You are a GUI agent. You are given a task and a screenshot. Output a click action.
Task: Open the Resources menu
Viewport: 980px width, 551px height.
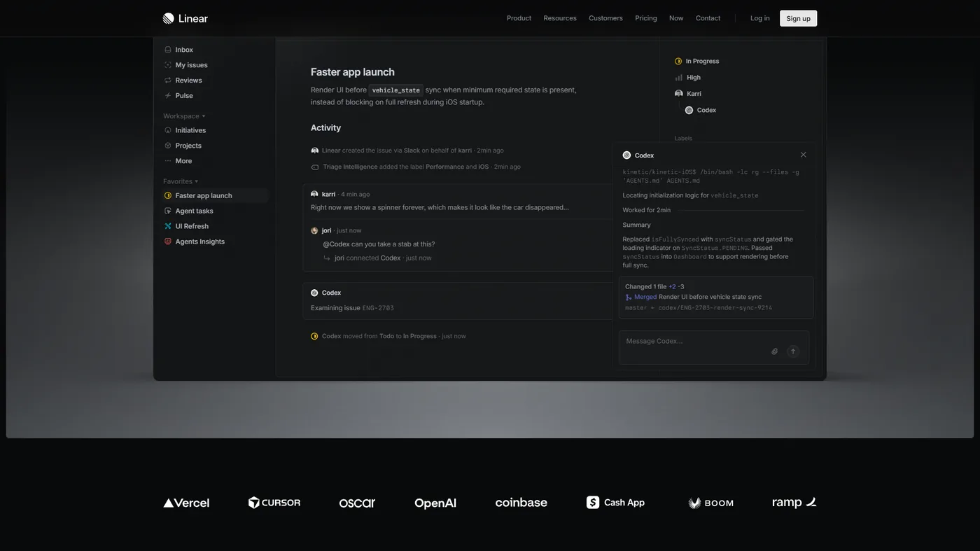pyautogui.click(x=560, y=18)
